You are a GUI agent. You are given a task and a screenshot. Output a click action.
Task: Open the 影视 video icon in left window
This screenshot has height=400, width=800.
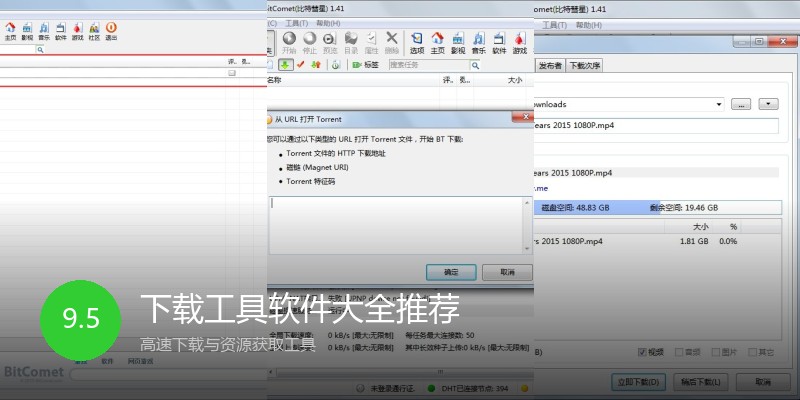pos(27,31)
